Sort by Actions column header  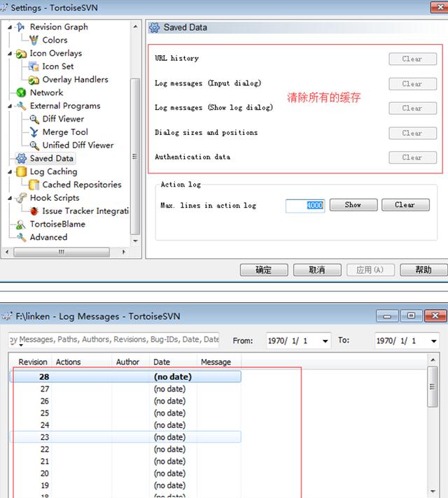81,362
